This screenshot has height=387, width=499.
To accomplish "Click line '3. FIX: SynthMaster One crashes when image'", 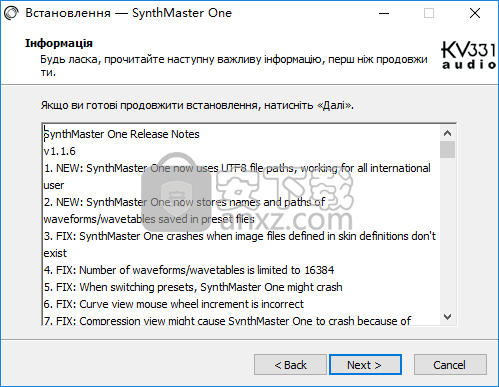I will click(240, 236).
